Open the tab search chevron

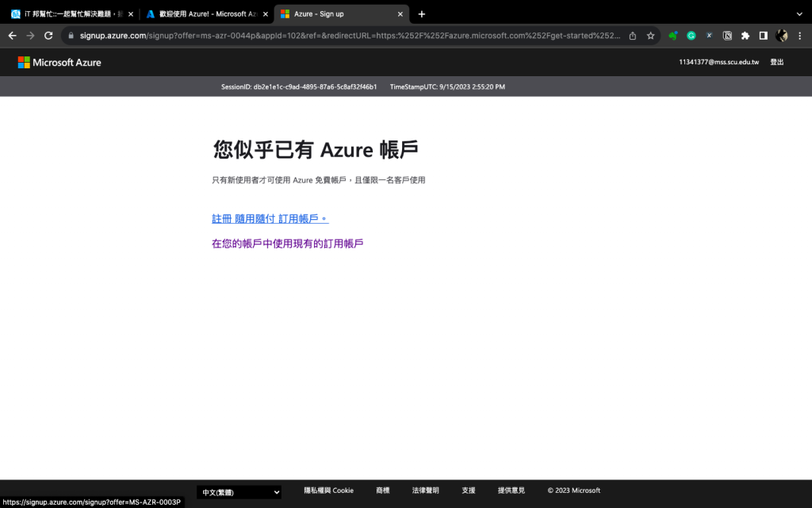(x=800, y=14)
